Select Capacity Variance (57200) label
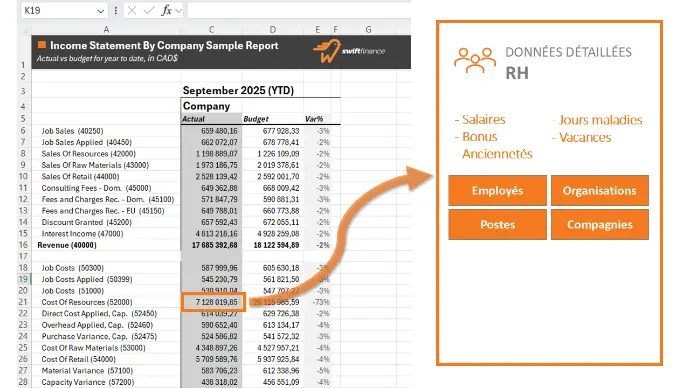 click(x=87, y=382)
